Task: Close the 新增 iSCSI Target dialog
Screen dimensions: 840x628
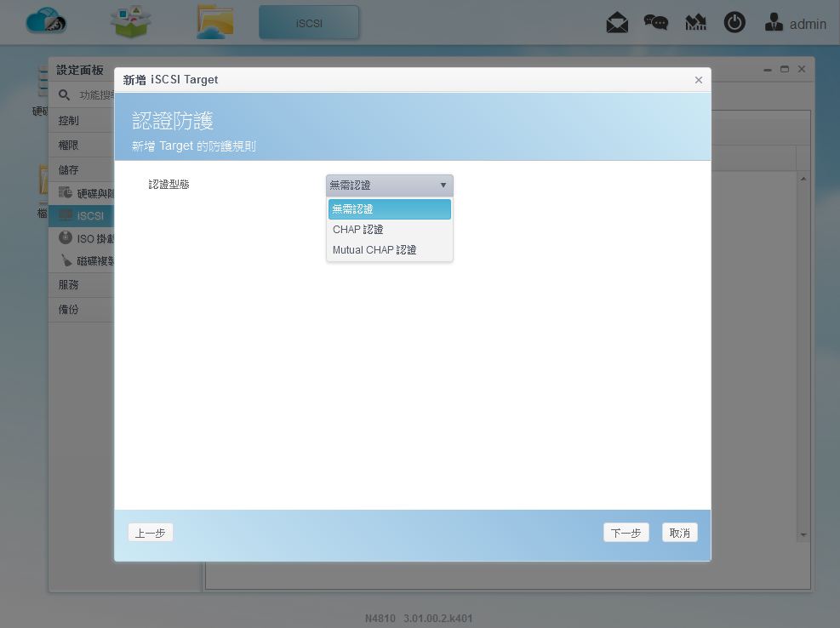Action: [699, 80]
